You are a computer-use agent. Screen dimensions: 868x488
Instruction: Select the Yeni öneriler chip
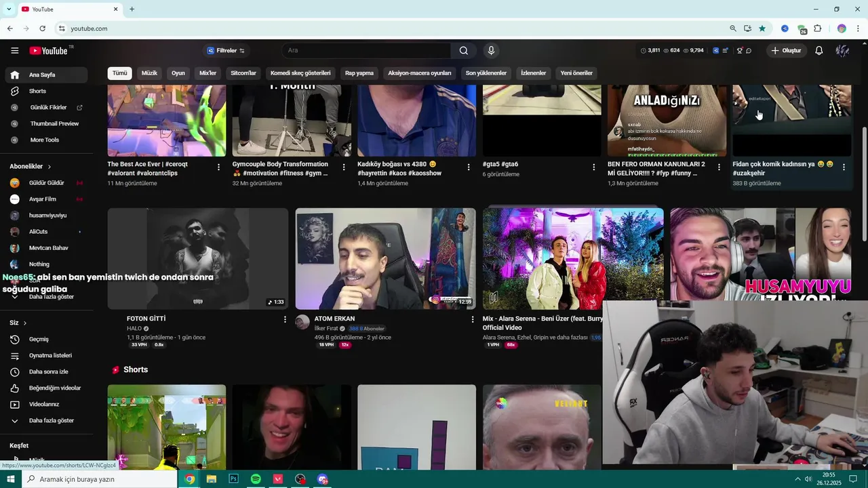pyautogui.click(x=576, y=73)
